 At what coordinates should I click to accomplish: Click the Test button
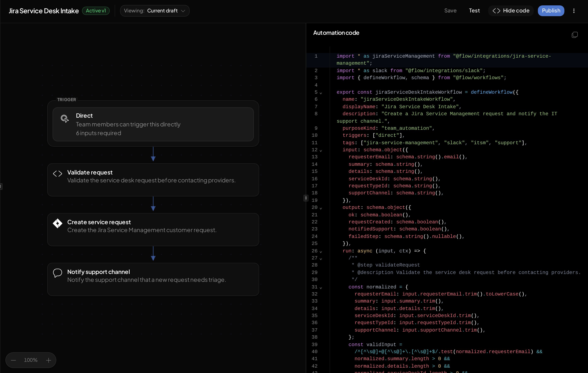click(474, 11)
